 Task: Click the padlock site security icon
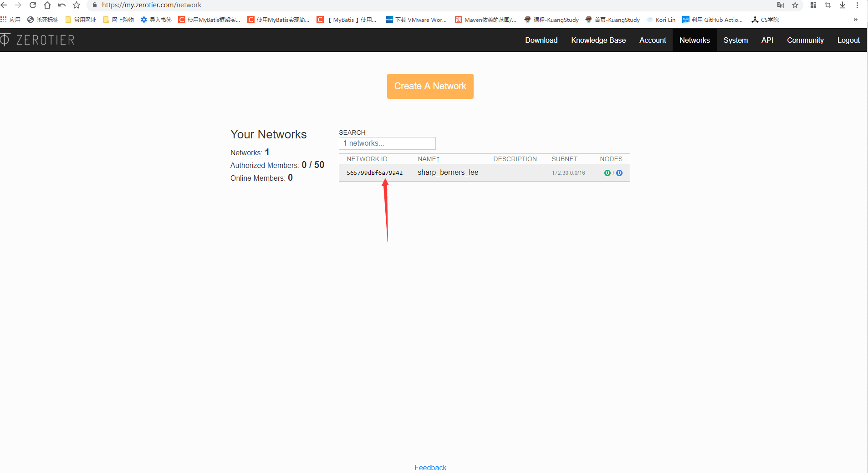(95, 5)
